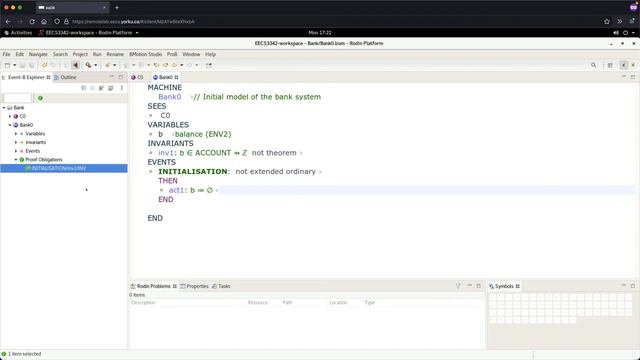Open dropdown beside the feather-shaped toolbar icon
640x360 pixels.
pos(115,65)
